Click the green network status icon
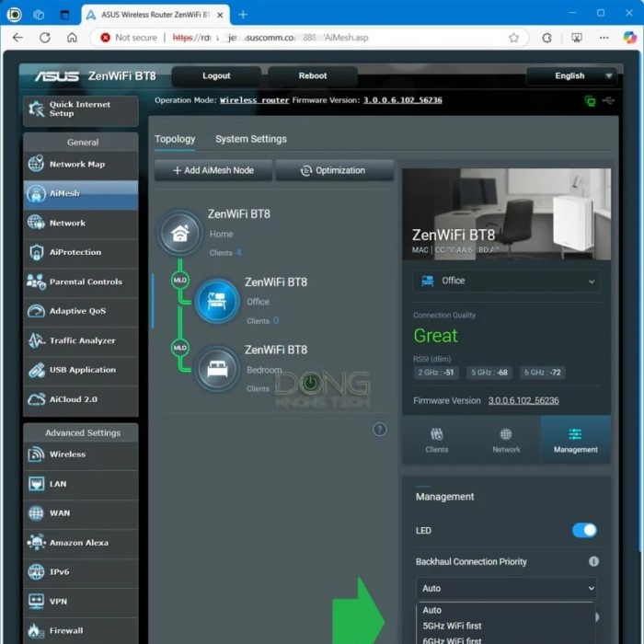This screenshot has width=644, height=644. pyautogui.click(x=591, y=100)
